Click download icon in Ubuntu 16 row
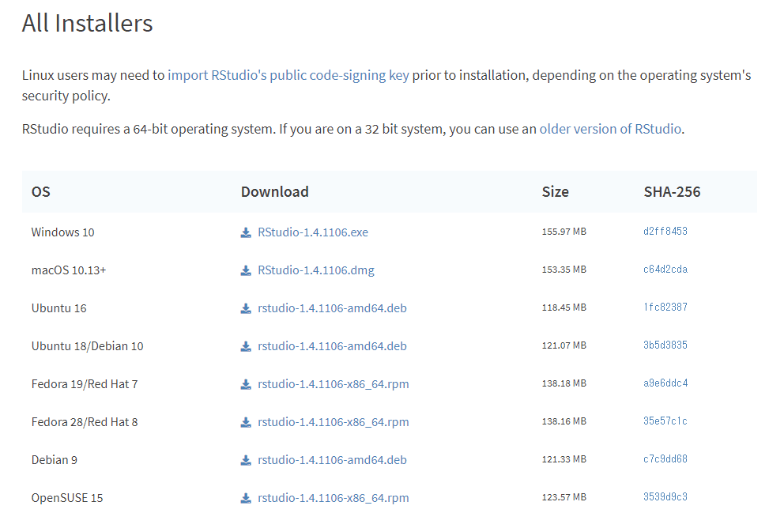The width and height of the screenshot is (769, 532). click(246, 308)
